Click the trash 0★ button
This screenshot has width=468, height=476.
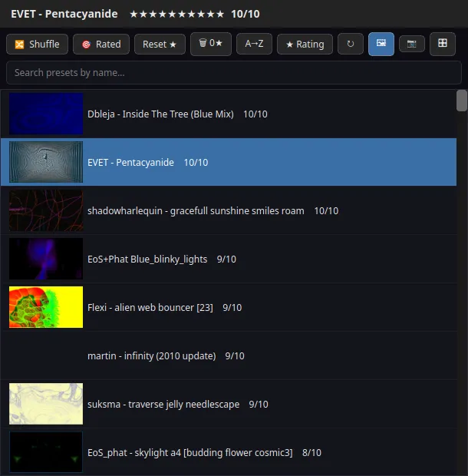point(211,44)
